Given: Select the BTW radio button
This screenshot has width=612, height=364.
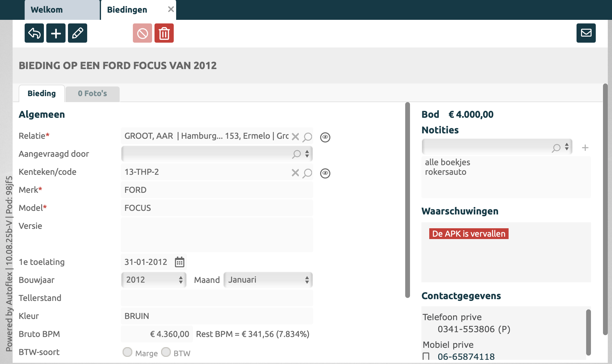Looking at the screenshot, I should tap(166, 352).
